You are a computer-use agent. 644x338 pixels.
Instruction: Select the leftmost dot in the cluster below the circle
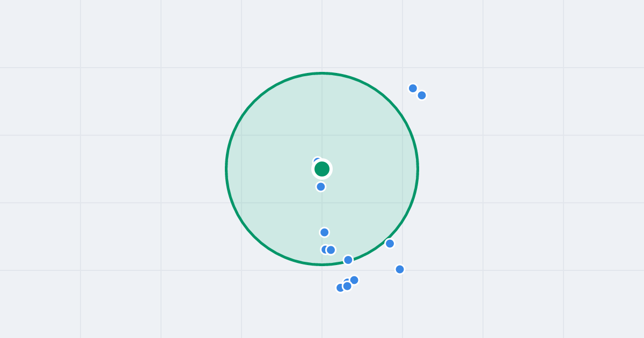[x=340, y=288]
